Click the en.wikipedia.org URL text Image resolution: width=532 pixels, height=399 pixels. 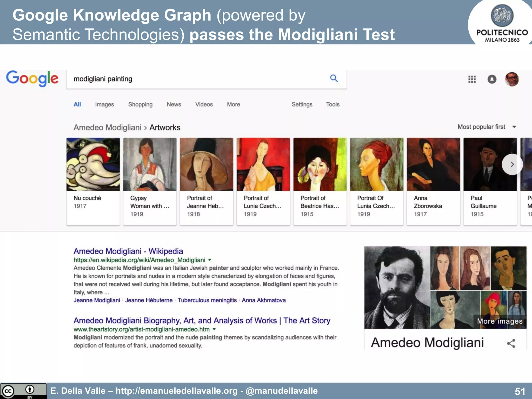pyautogui.click(x=139, y=260)
